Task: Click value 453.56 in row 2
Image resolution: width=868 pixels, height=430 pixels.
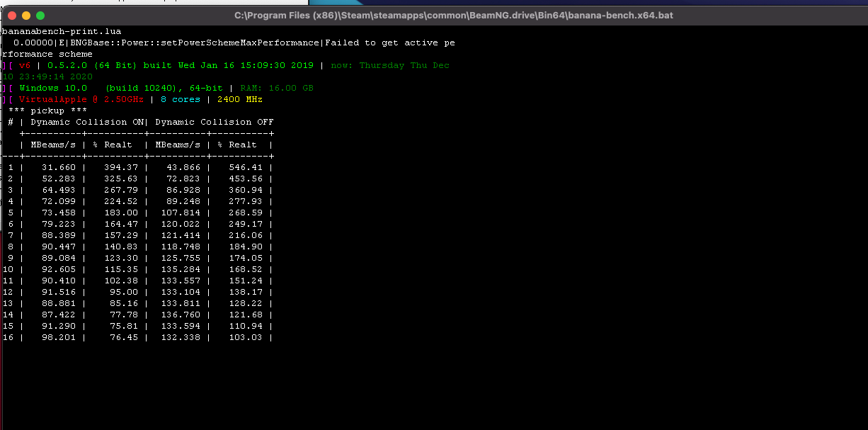Action: [246, 179]
